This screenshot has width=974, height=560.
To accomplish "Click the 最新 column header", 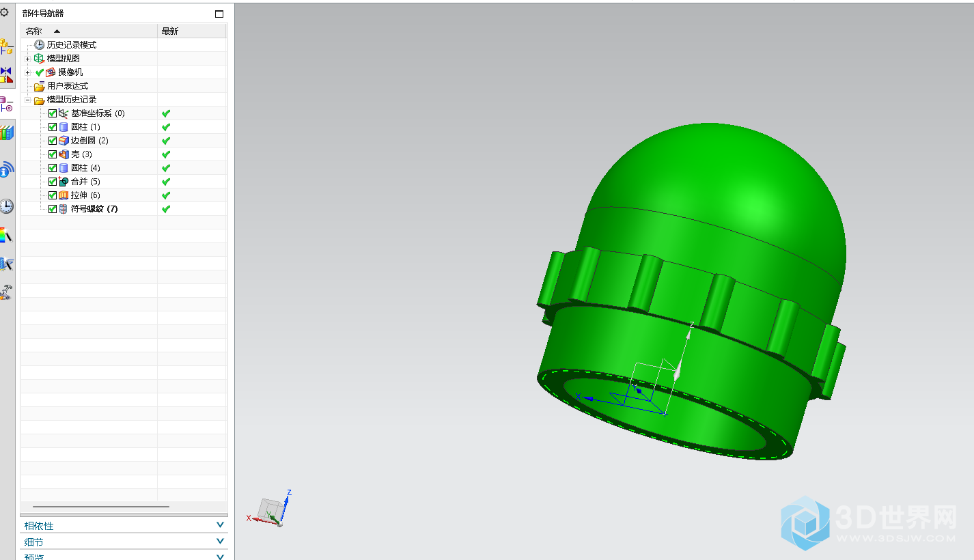I will point(192,31).
